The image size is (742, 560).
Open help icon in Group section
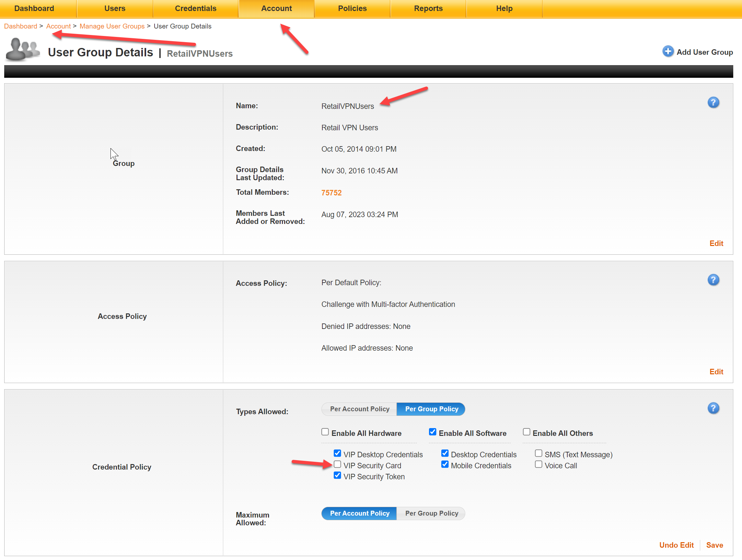coord(713,102)
